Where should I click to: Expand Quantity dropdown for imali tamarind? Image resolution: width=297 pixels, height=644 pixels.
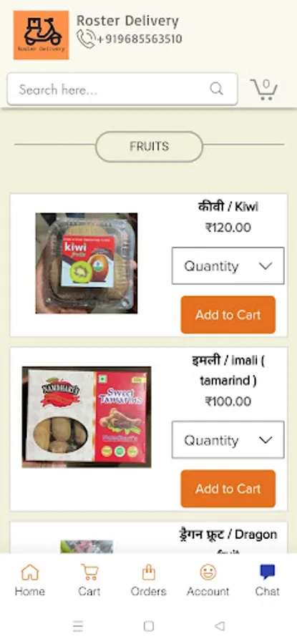coord(228,440)
